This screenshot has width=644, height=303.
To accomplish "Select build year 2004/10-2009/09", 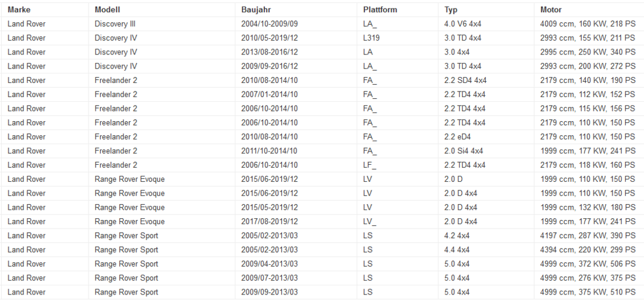I will click(x=269, y=24).
